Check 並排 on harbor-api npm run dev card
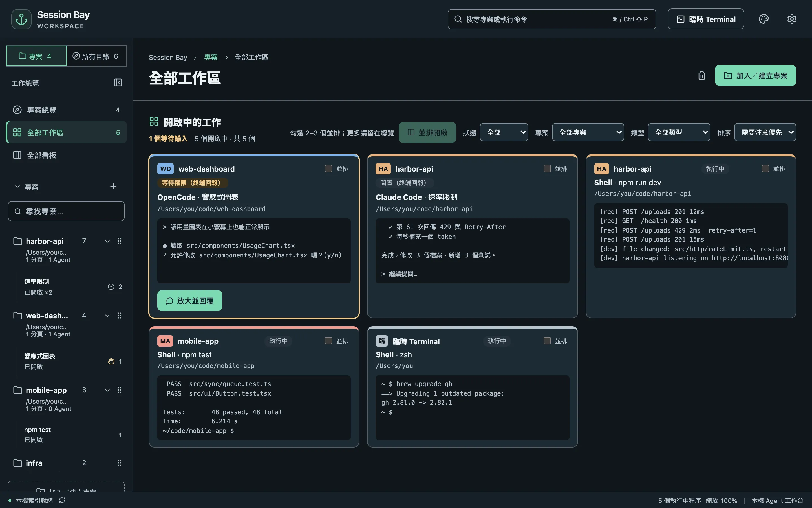 click(765, 168)
